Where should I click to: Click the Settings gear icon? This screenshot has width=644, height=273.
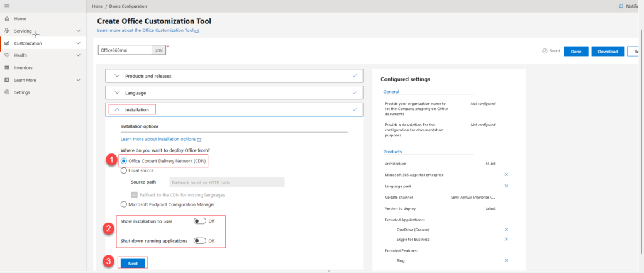click(6, 92)
